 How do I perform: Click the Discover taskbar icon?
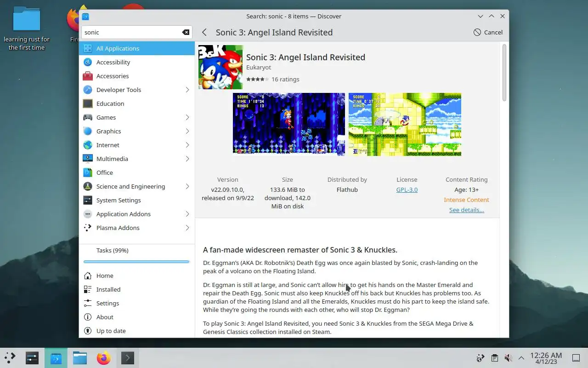[x=56, y=358]
